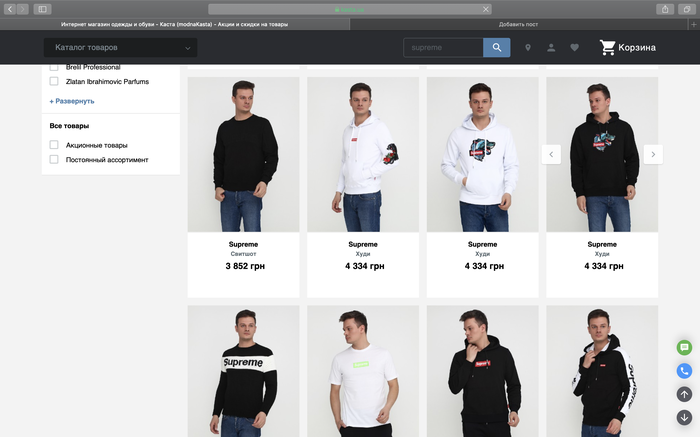Open the favorites heart icon
Viewport: 700px width, 437px height.
click(x=574, y=48)
